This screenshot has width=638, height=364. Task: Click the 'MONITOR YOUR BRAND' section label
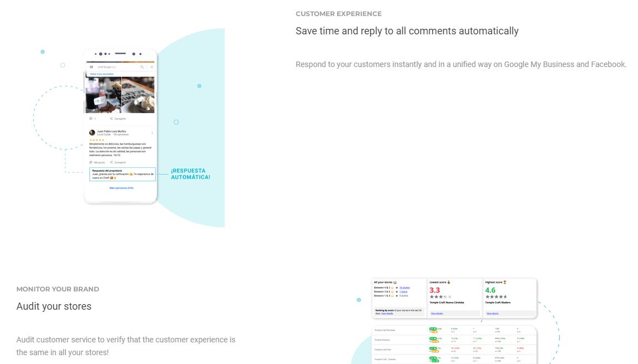pyautogui.click(x=58, y=289)
